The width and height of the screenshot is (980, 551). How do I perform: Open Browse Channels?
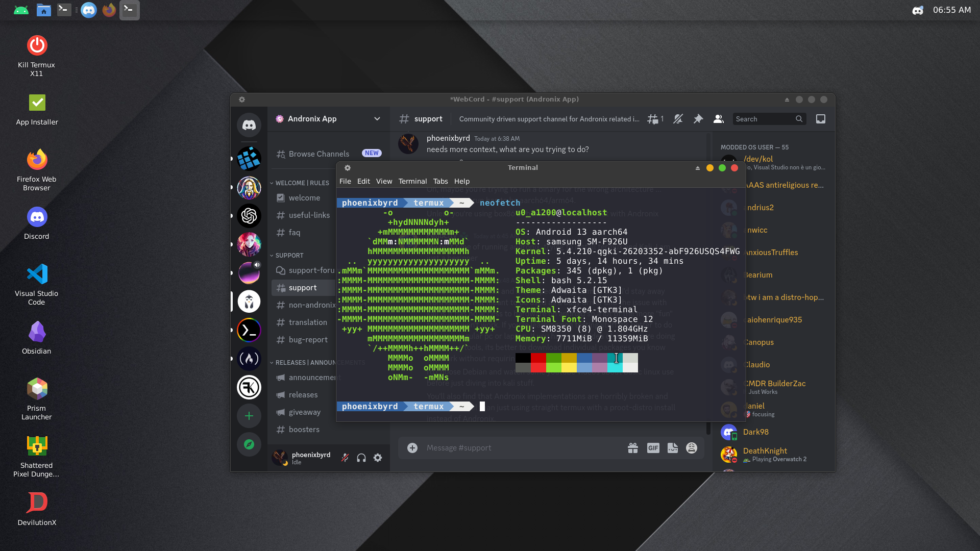(318, 154)
